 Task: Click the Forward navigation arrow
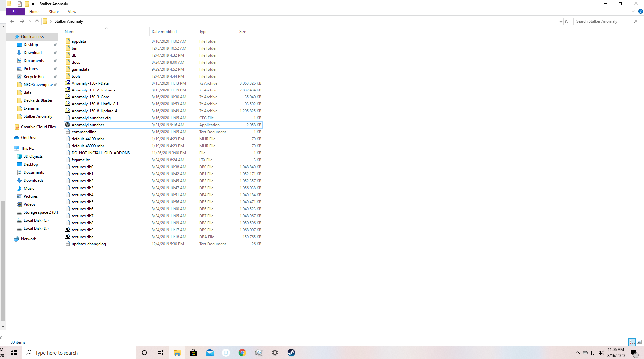click(22, 21)
